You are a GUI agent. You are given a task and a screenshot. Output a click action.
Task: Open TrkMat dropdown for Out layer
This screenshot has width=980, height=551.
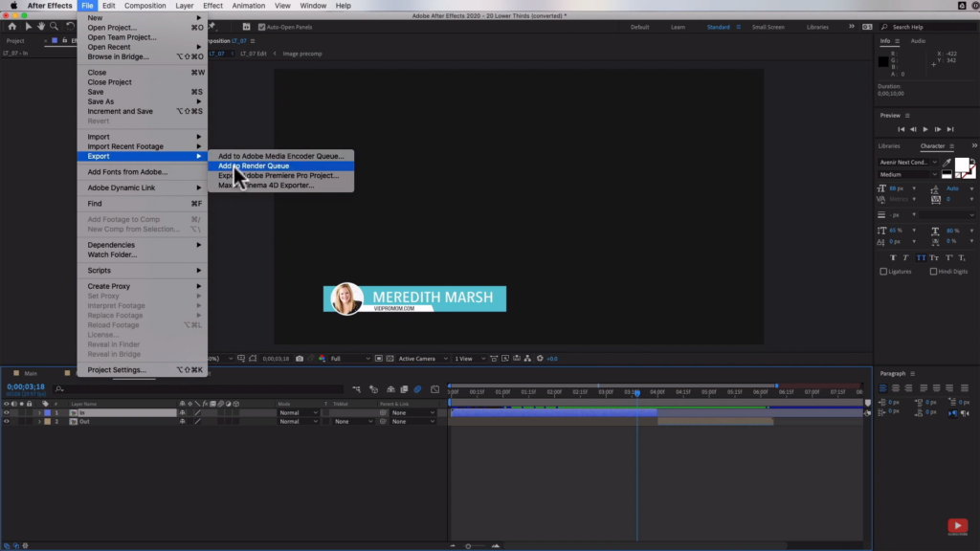(353, 422)
